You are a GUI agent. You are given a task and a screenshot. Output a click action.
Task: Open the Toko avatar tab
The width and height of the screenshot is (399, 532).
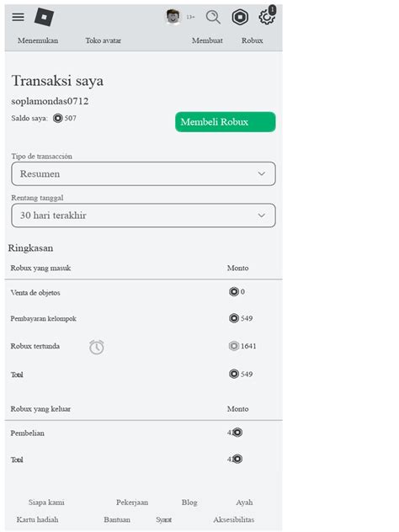(104, 40)
